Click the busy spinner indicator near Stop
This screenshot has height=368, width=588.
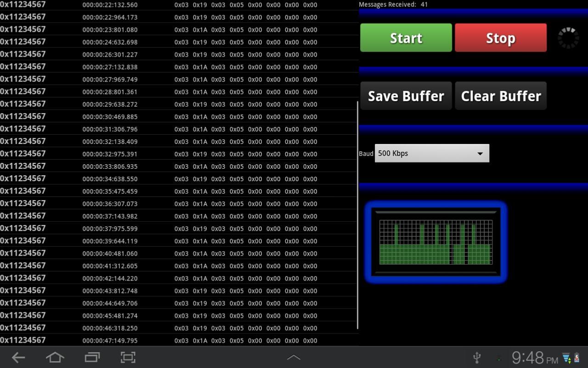568,38
